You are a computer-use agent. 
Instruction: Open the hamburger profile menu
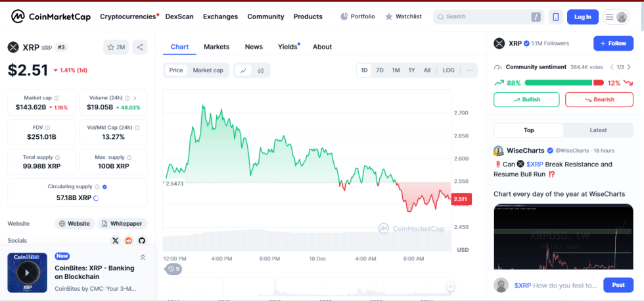(616, 16)
